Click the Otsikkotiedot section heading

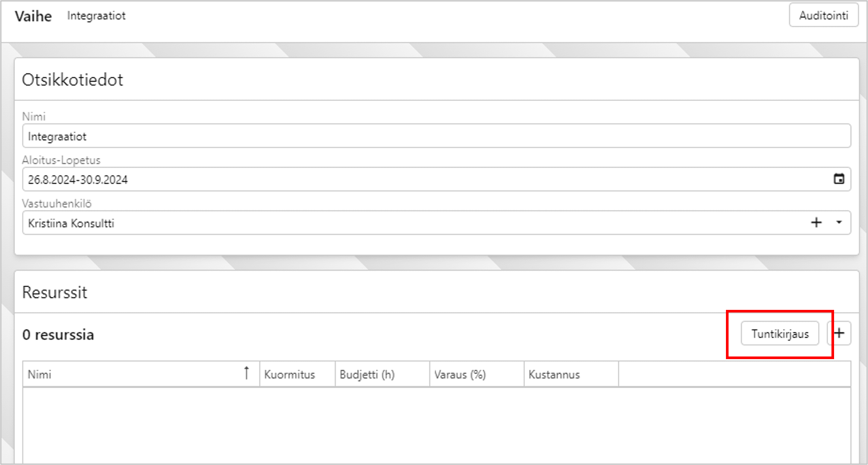coord(72,80)
